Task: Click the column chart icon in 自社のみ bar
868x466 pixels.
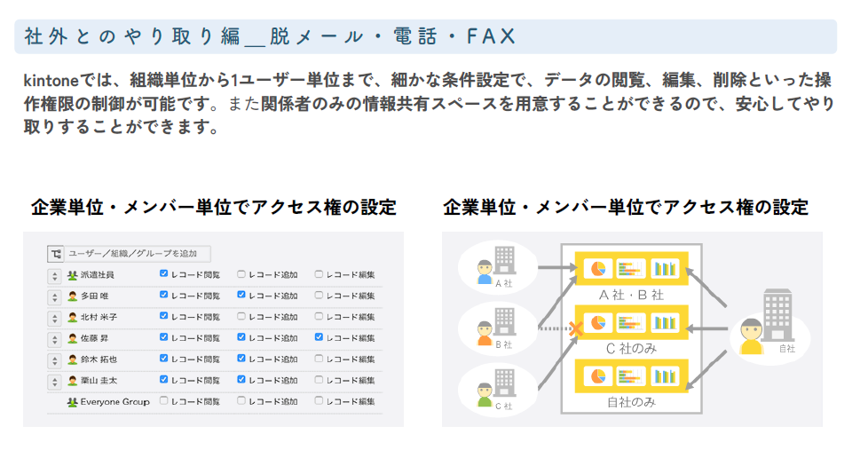Action: 664,376
